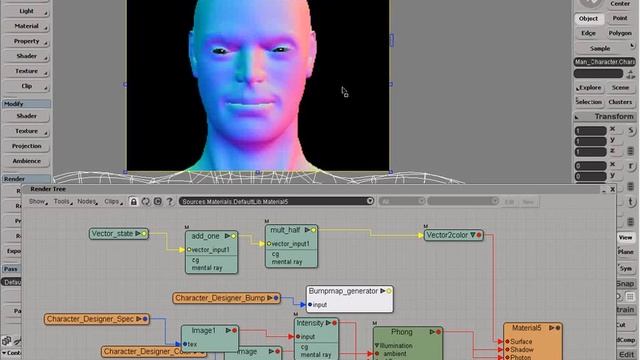Click the Explore button
This screenshot has height=360, width=640.
pos(589,87)
